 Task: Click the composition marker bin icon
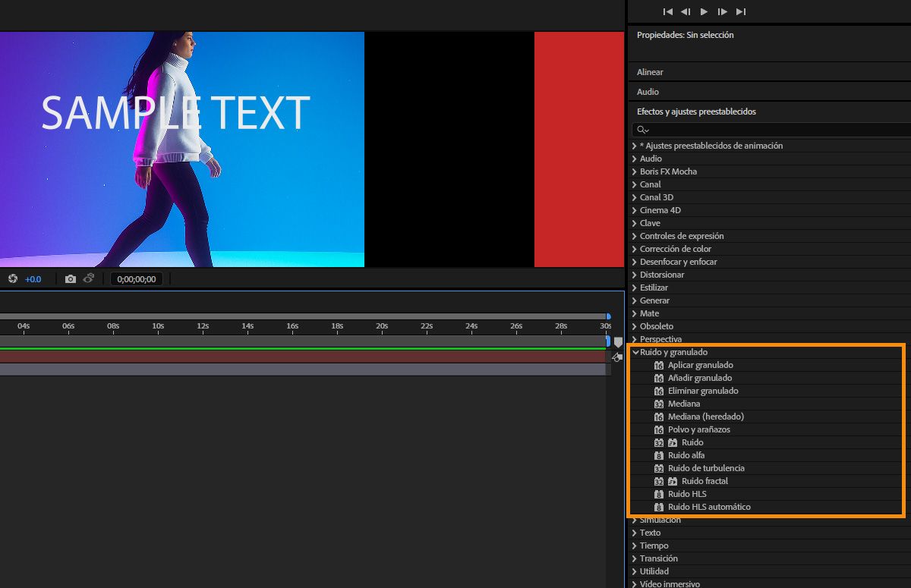[x=618, y=342]
